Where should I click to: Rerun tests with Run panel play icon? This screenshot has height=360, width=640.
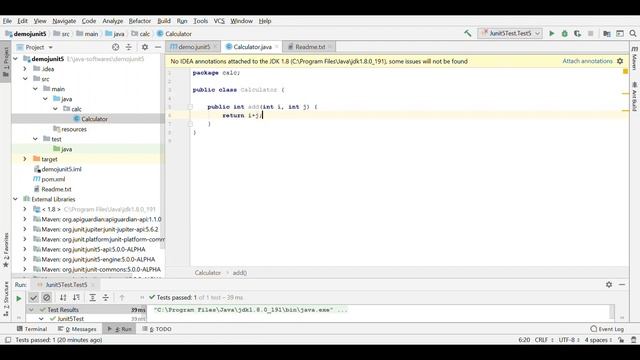click(x=18, y=298)
